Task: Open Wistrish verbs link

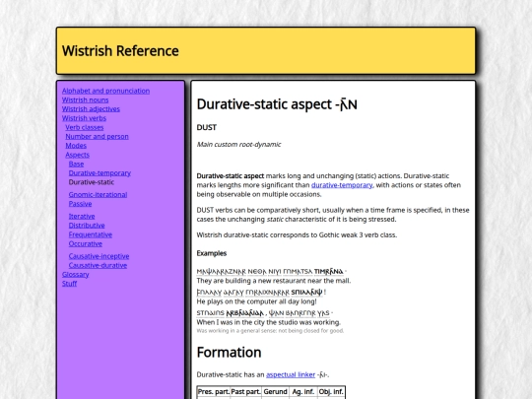Action: pos(84,118)
